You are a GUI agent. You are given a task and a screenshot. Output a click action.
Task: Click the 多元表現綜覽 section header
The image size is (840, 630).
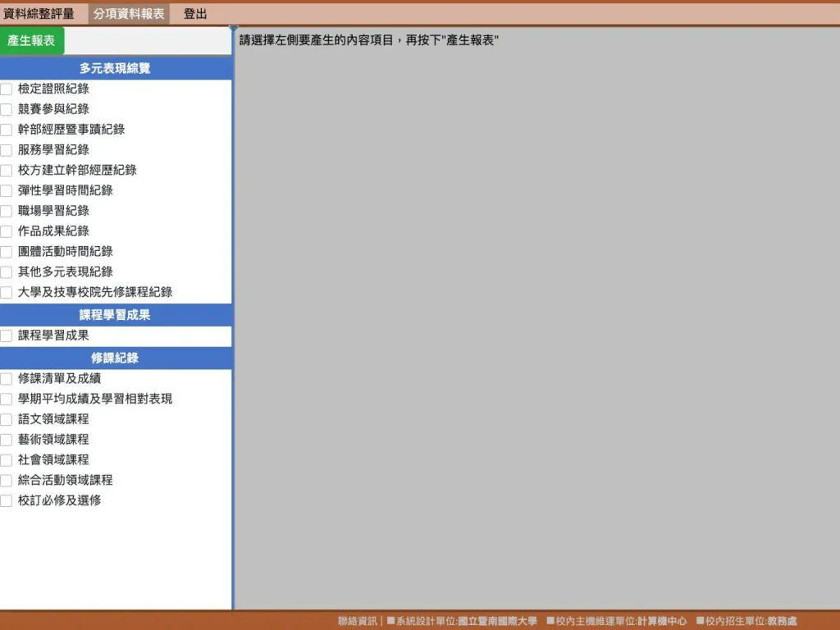click(116, 69)
